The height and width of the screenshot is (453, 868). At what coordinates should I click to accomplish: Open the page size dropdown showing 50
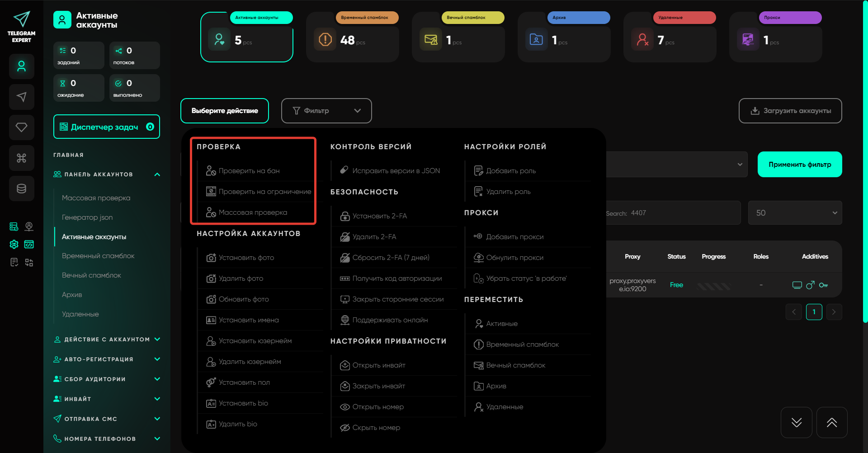point(794,213)
